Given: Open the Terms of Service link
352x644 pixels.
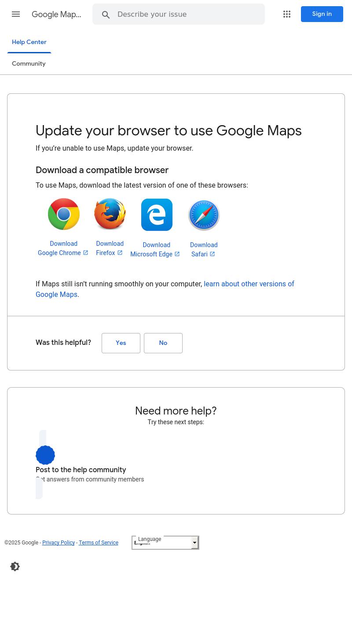Looking at the screenshot, I should point(99,543).
